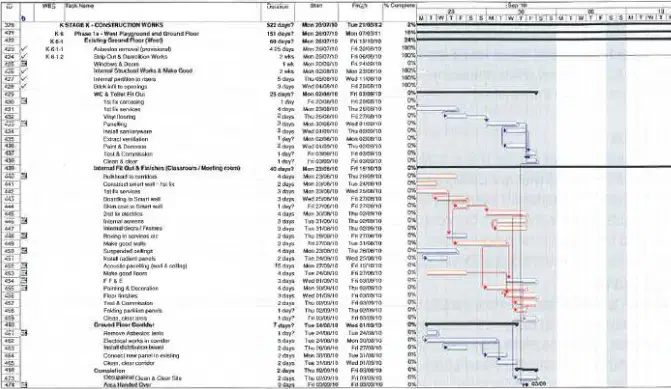Viewport: 671px width, 389px height.
Task: Collapse the Ground Floor Corridor summary task
Action: pos(124,325)
